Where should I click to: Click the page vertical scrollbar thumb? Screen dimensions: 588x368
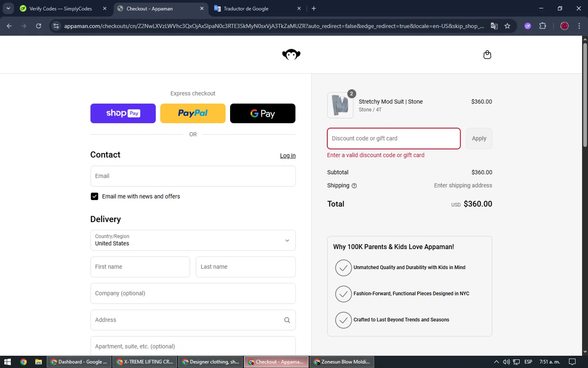coord(585,95)
